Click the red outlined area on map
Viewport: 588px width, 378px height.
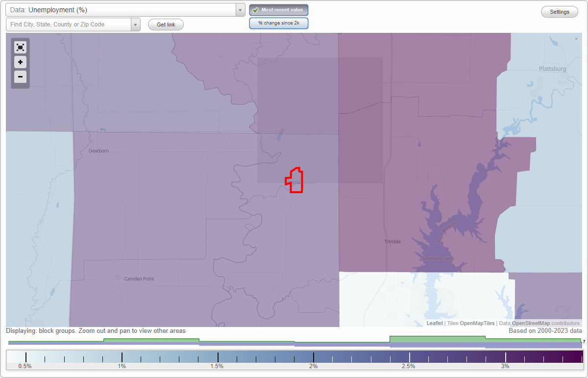(x=294, y=180)
